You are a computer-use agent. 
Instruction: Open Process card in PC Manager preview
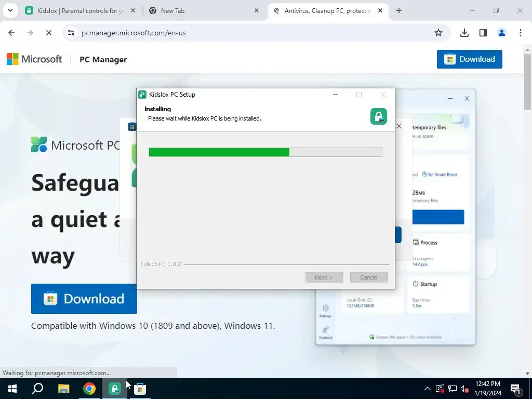438,252
